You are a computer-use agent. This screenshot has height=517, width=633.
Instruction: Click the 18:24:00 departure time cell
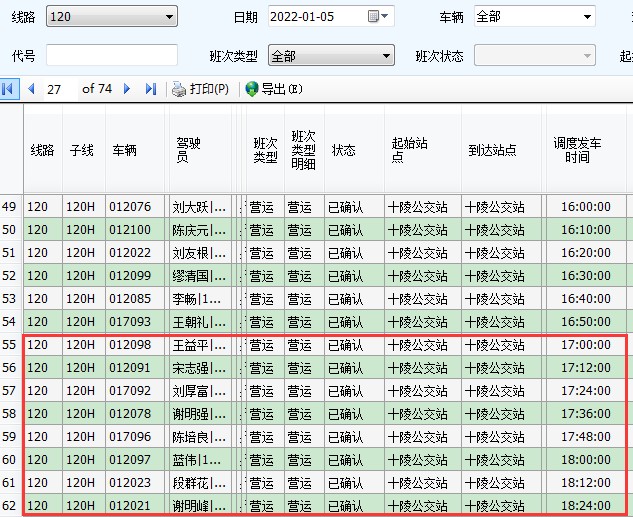585,506
